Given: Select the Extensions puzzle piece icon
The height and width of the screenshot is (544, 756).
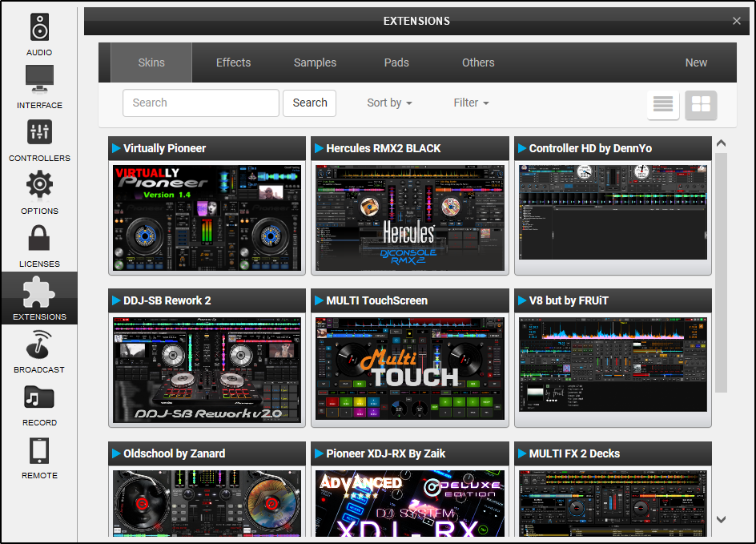Looking at the screenshot, I should point(39,292).
